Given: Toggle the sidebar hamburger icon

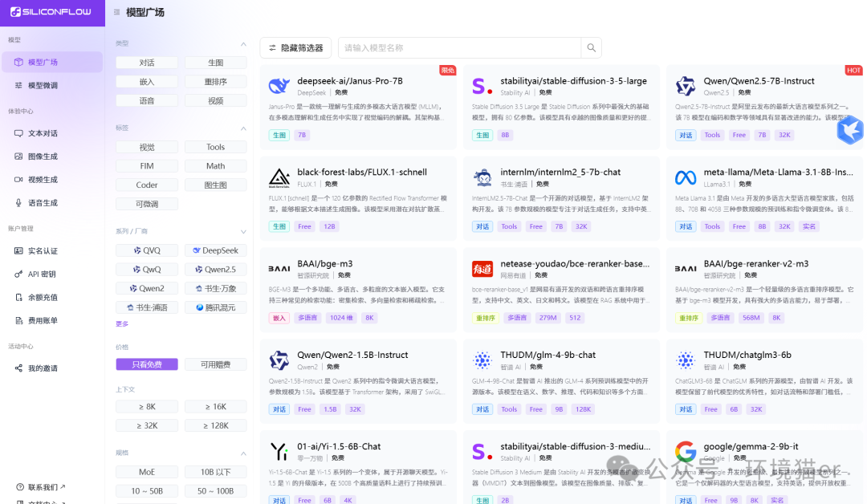Looking at the screenshot, I should click(116, 12).
